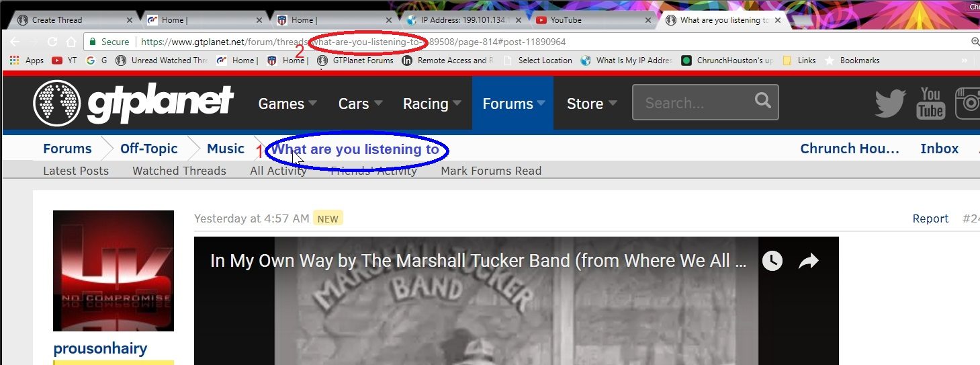Expand the Racing dropdown menu
Image resolution: width=980 pixels, height=365 pixels.
(x=432, y=104)
